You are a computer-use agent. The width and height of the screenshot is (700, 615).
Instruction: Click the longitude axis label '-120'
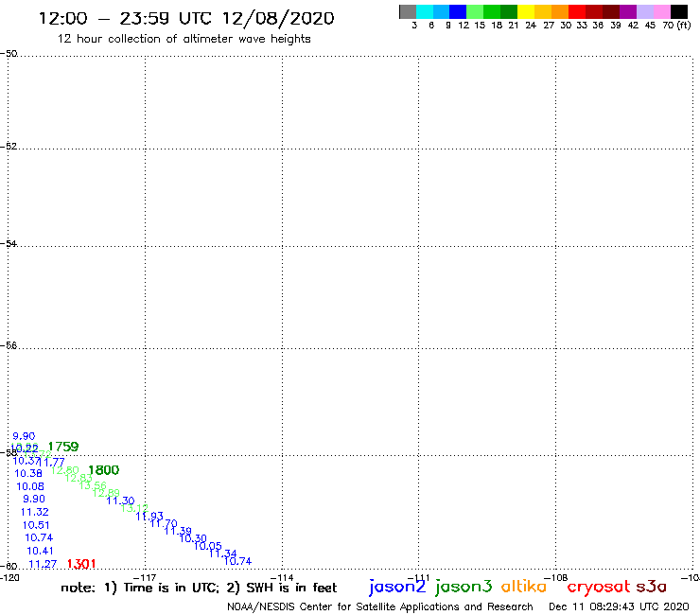point(9,577)
